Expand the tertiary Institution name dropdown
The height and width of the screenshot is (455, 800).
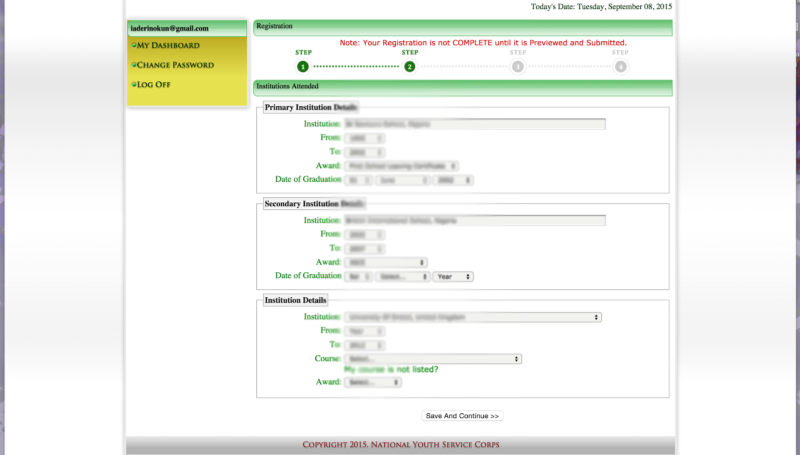tap(472, 317)
